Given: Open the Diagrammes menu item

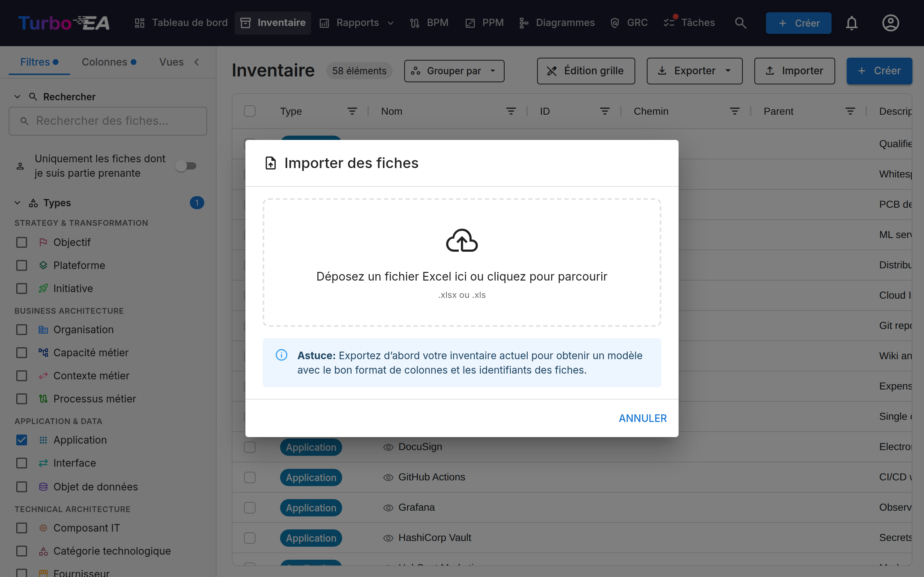Looking at the screenshot, I should (x=557, y=23).
